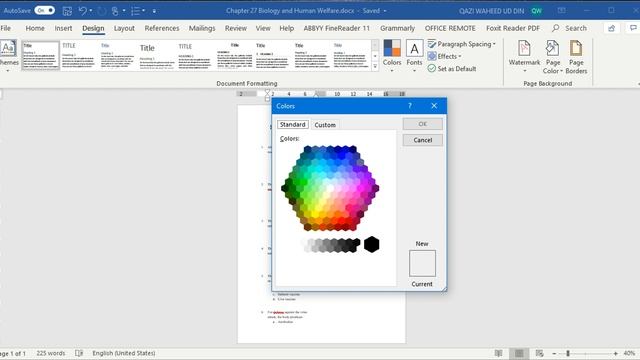Open the File menu
The height and width of the screenshot is (360, 640).
[6, 28]
